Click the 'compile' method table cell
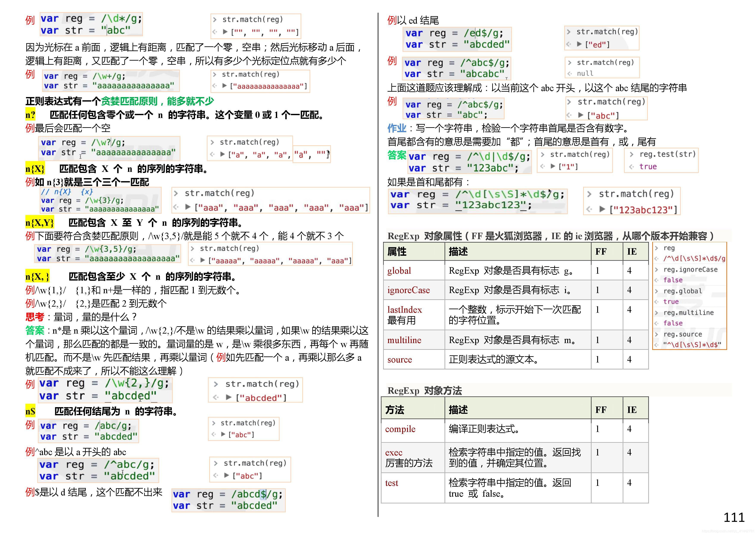 (413, 431)
